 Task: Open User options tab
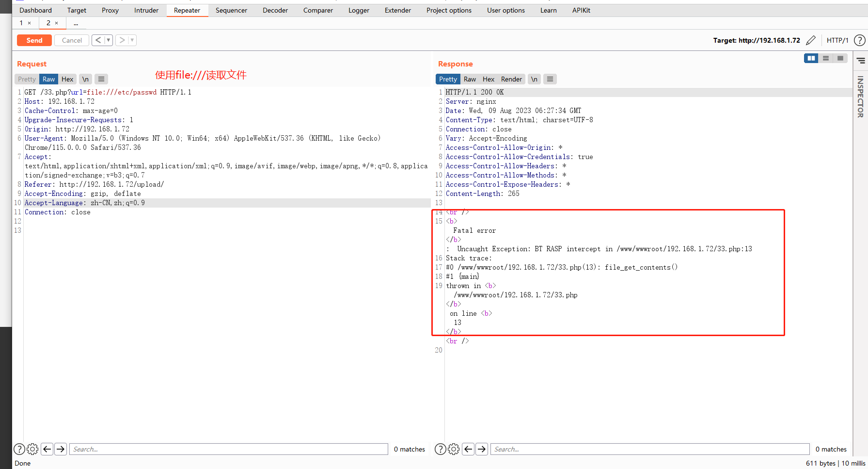coord(506,10)
